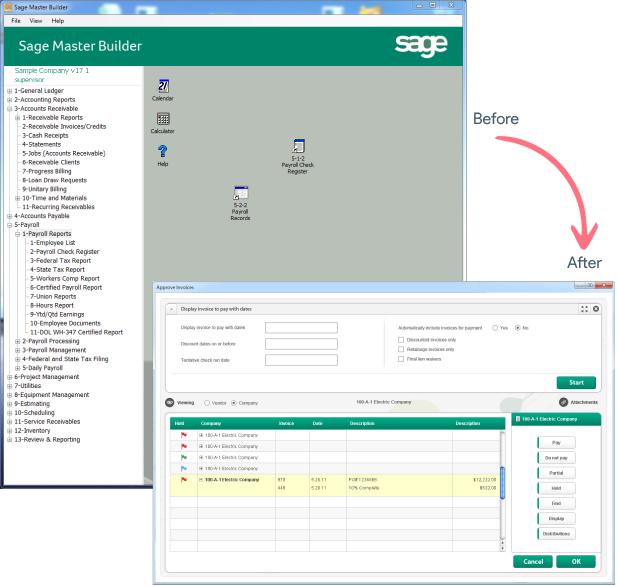Click the Discount dates on or before field

[301, 344]
